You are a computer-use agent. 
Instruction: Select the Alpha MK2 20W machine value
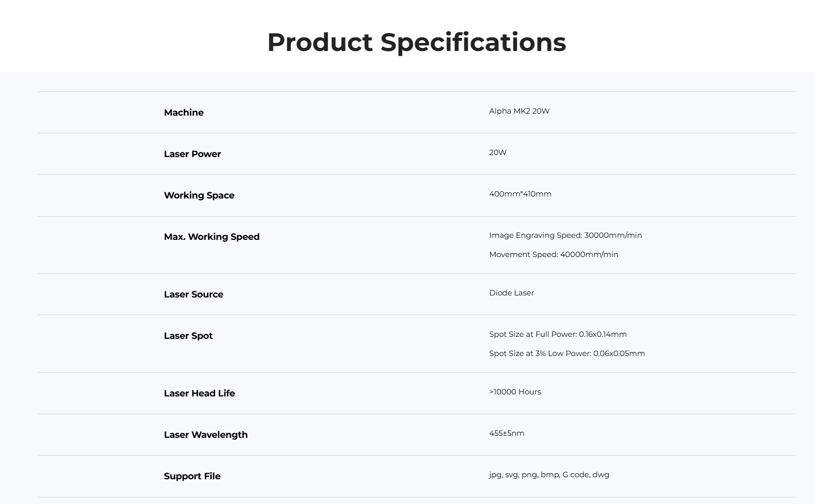click(519, 111)
